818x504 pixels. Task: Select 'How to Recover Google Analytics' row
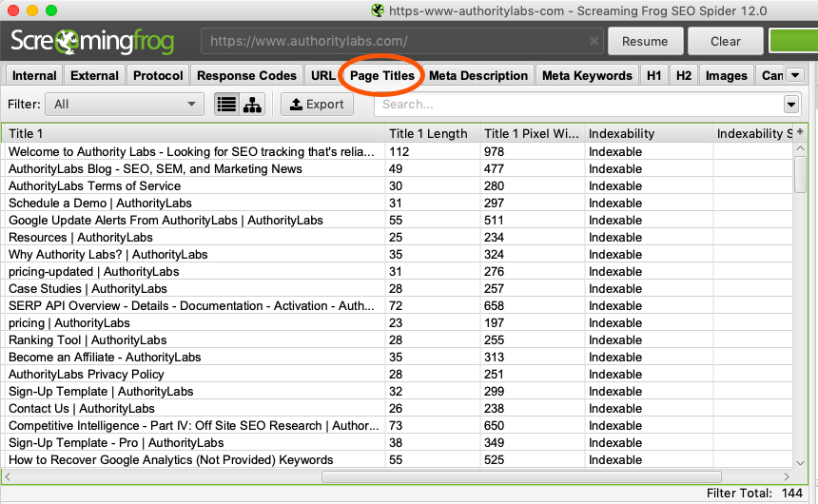pos(398,459)
